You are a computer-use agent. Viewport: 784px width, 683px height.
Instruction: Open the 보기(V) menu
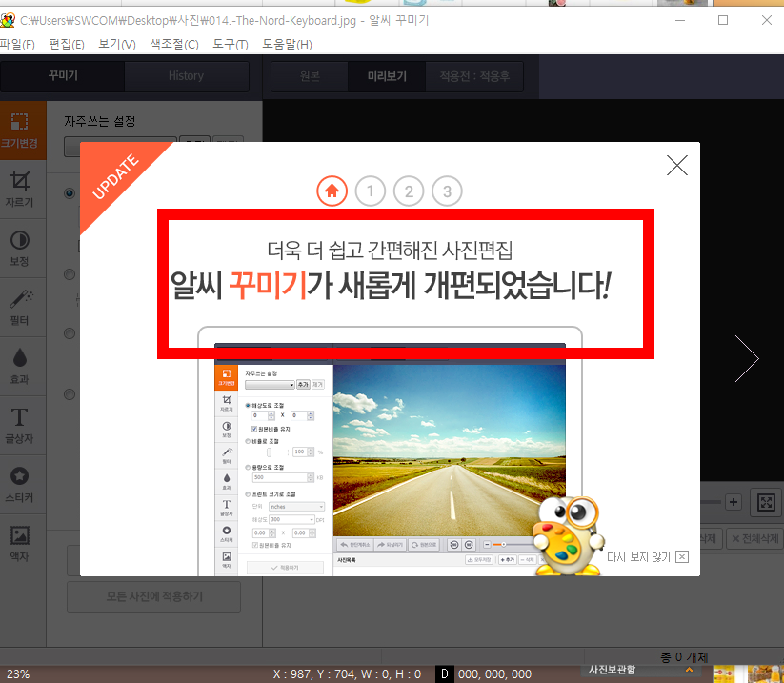click(116, 45)
